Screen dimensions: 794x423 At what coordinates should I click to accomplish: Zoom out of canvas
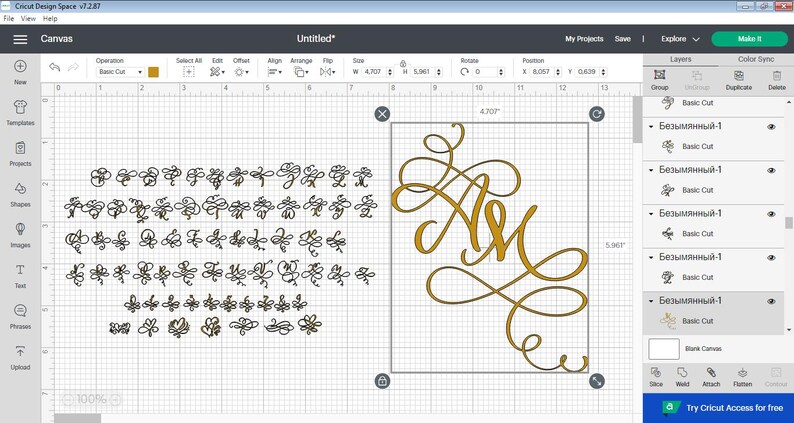point(67,399)
